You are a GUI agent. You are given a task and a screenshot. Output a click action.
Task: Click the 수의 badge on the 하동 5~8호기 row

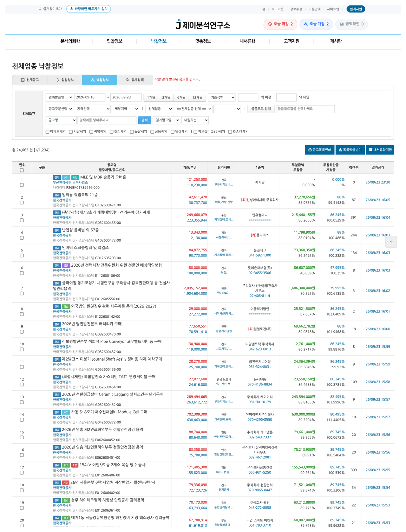[x=66, y=412]
